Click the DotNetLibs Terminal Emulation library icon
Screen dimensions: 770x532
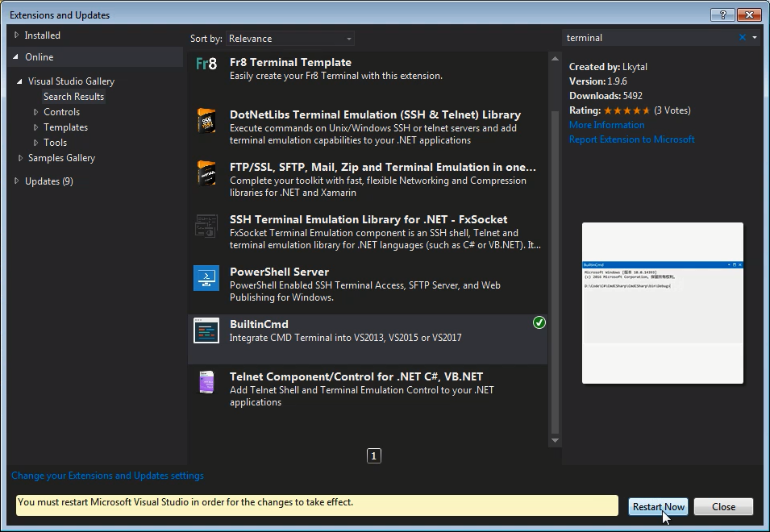[206, 121]
